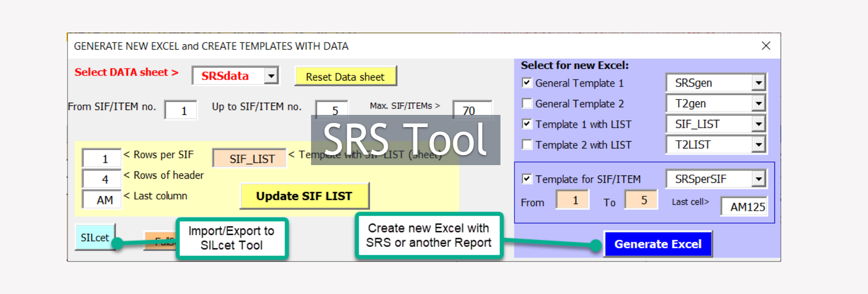Check the Template 2 with LIST option
Screen dimensions: 868x294
point(527,145)
